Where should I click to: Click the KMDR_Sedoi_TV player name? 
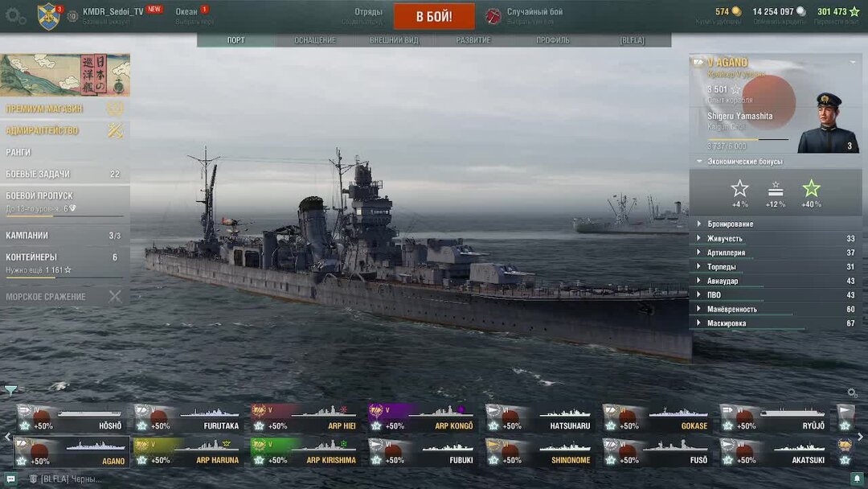(x=113, y=11)
